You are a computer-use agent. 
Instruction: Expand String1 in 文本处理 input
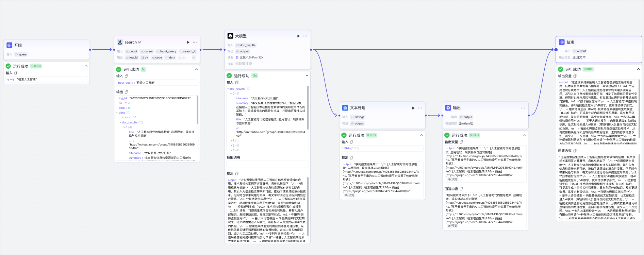tap(343, 148)
